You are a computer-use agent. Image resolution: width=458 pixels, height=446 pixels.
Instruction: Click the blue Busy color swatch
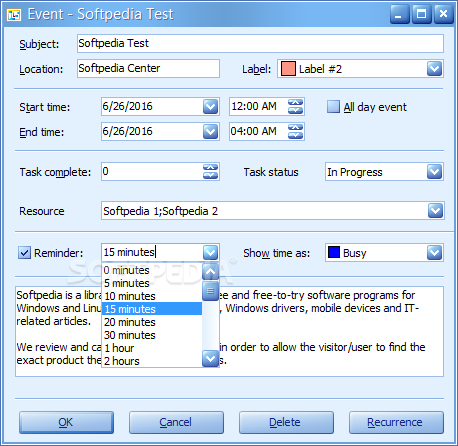tap(334, 252)
